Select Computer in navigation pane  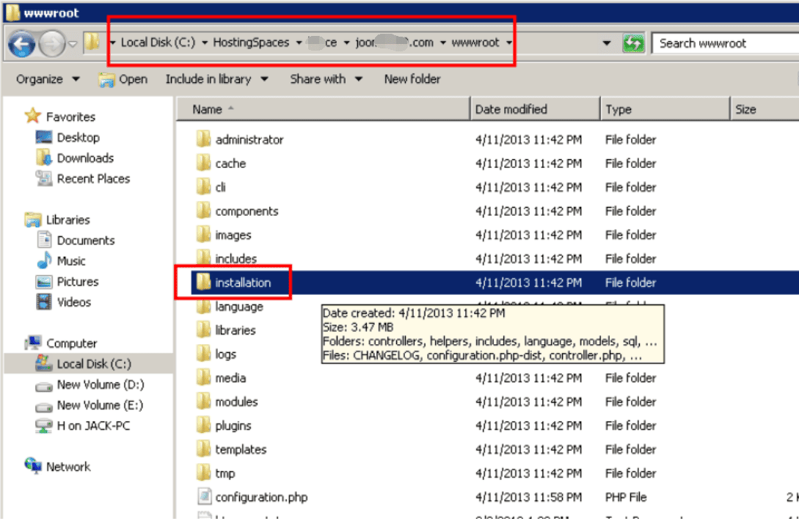coord(61,343)
